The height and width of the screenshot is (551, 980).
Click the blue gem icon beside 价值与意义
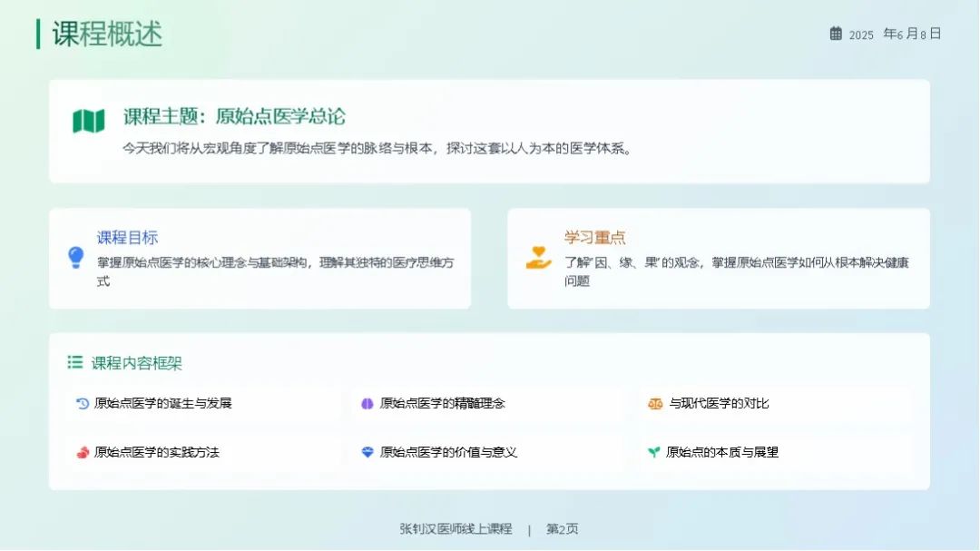(367, 452)
